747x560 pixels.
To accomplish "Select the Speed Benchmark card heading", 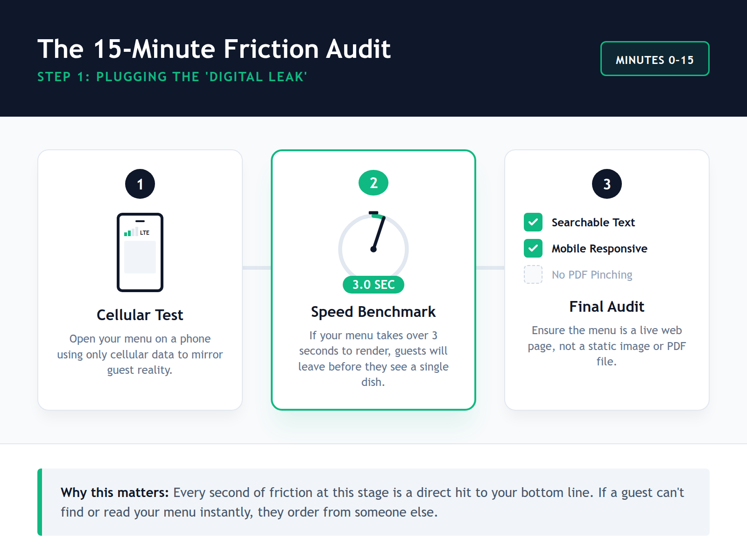I will (x=373, y=312).
